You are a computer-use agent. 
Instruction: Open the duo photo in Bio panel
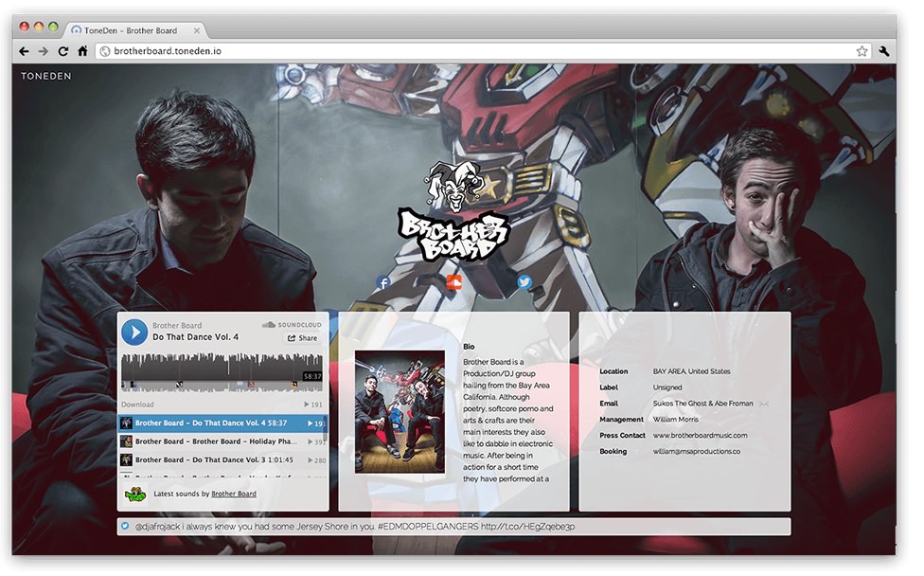click(400, 412)
